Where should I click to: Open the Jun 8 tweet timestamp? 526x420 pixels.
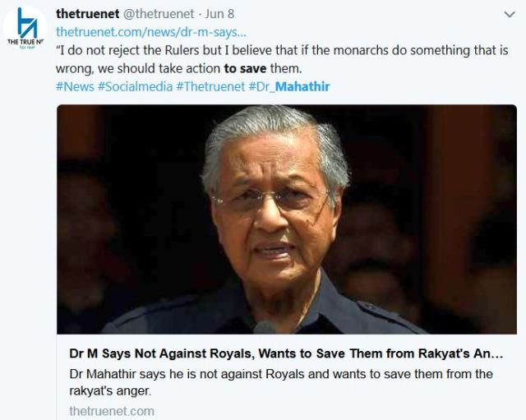click(x=219, y=14)
